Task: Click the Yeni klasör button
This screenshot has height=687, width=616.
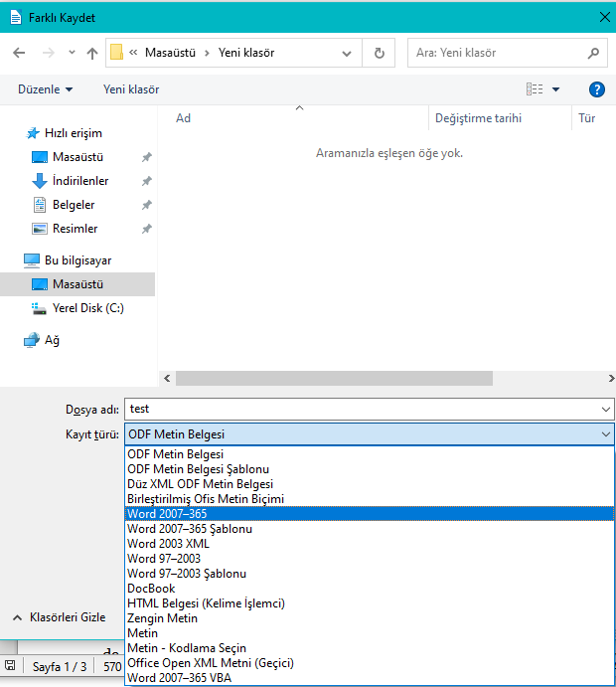Action: tap(131, 89)
